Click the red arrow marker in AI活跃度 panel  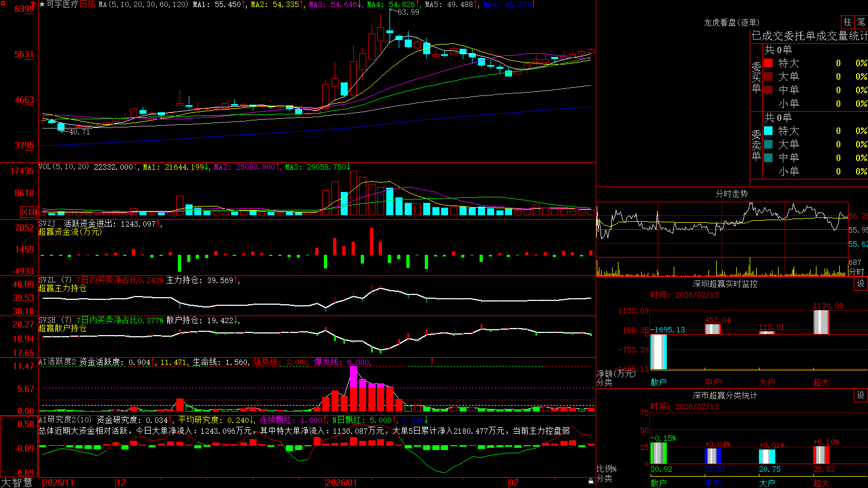[x=432, y=362]
